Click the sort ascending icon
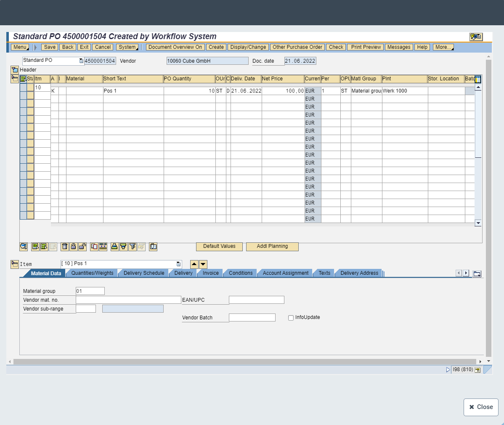 click(114, 247)
